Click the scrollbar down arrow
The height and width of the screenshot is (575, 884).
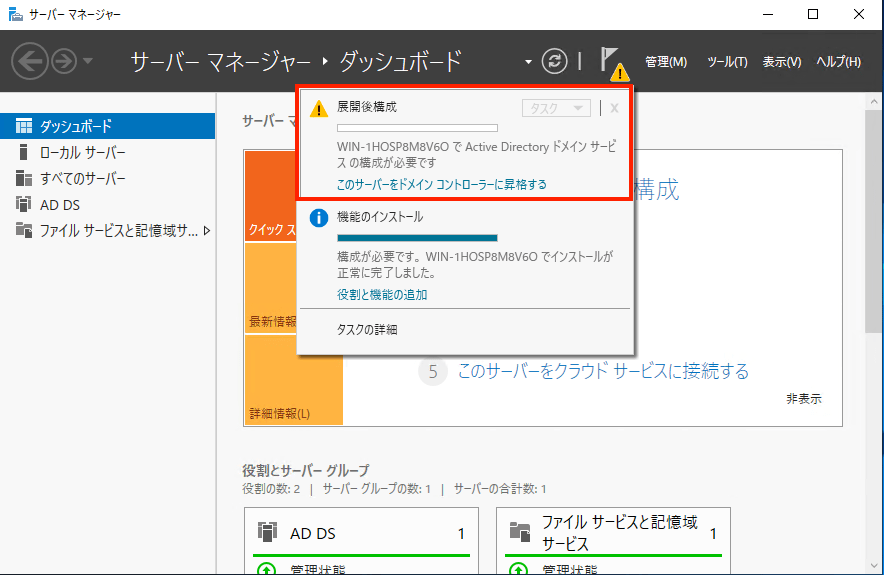tap(874, 567)
